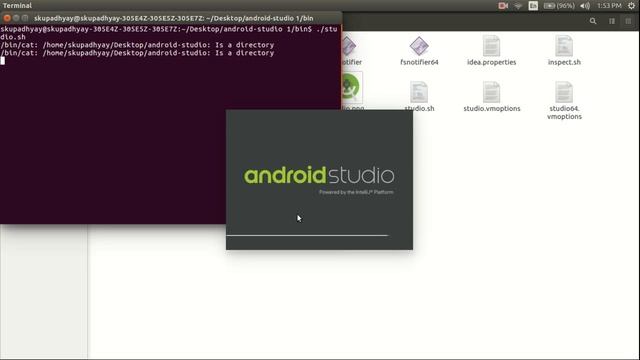This screenshot has width=640, height=360.
Task: Click the android studio splash logo
Action: click(x=319, y=175)
